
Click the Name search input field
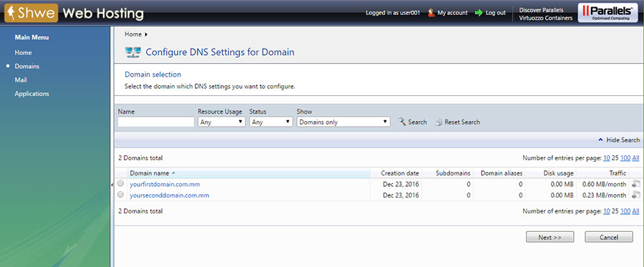(156, 122)
